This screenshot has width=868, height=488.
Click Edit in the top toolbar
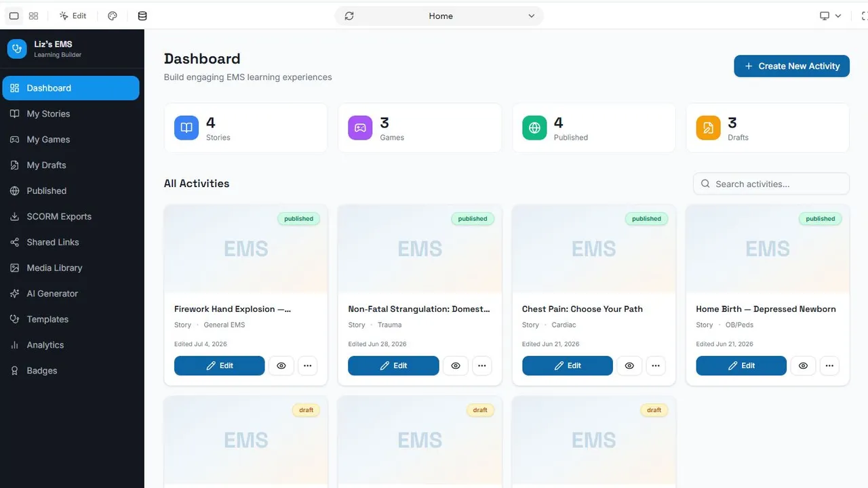point(73,16)
